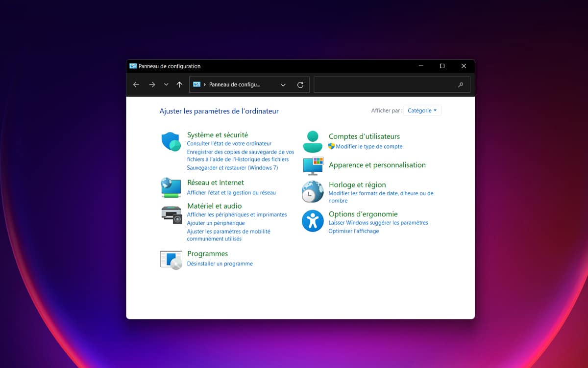
Task: Open Enregistrer des copies de sauvegarde link
Action: 241,156
